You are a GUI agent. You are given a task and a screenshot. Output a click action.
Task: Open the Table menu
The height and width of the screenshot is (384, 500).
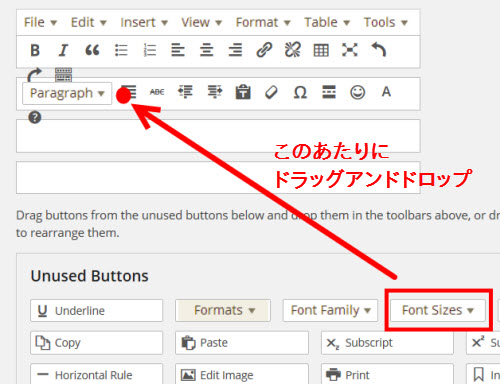(327, 23)
